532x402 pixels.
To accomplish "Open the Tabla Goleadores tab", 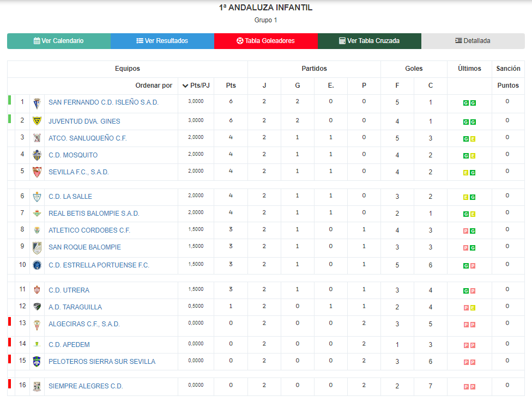I will pyautogui.click(x=265, y=41).
